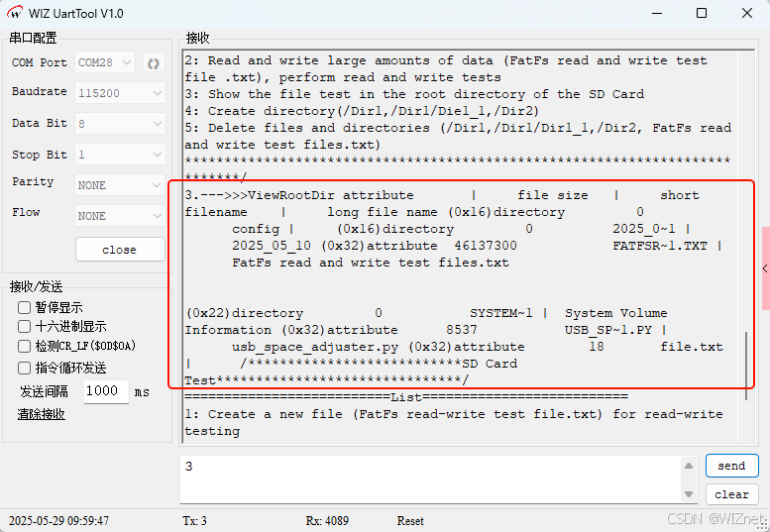Click the Data Bit label

[x=40, y=123]
